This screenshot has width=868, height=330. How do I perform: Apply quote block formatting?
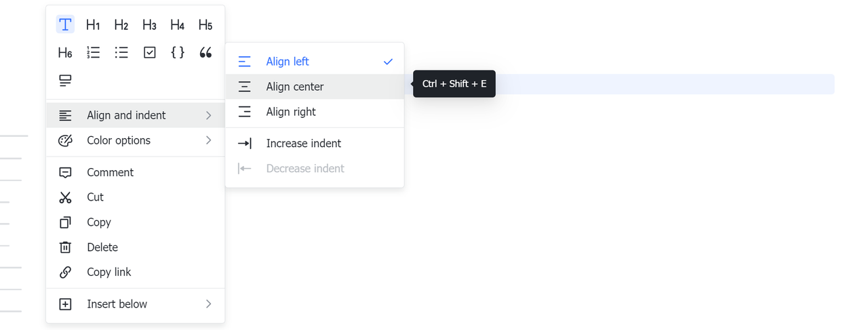pos(205,53)
